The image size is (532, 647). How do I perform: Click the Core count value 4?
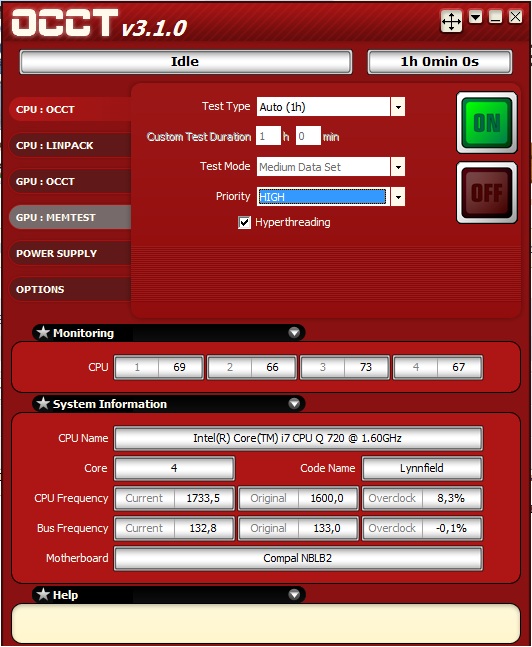coord(174,468)
